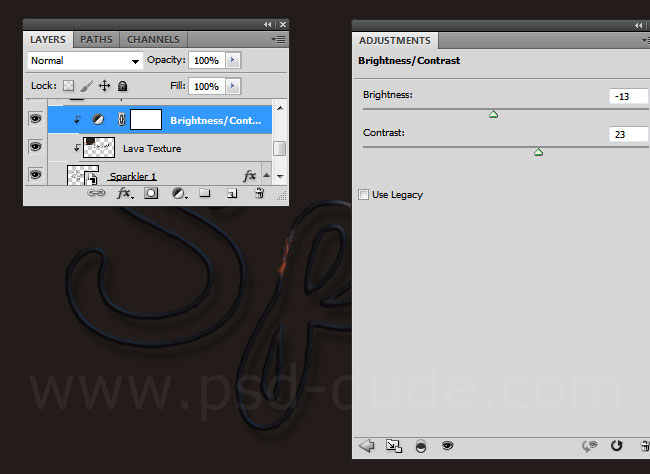
Task: Click the Brightness value field
Action: click(629, 96)
